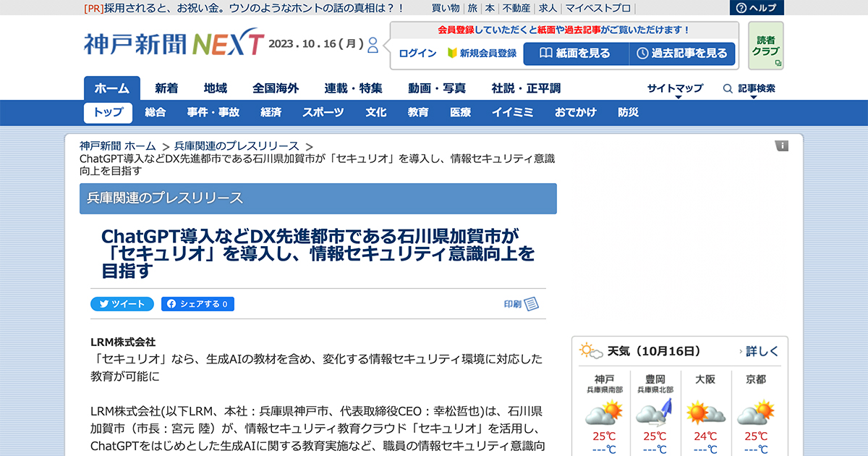This screenshot has width=868, height=456.
Task: Click the 求人 top link
Action: click(x=548, y=8)
